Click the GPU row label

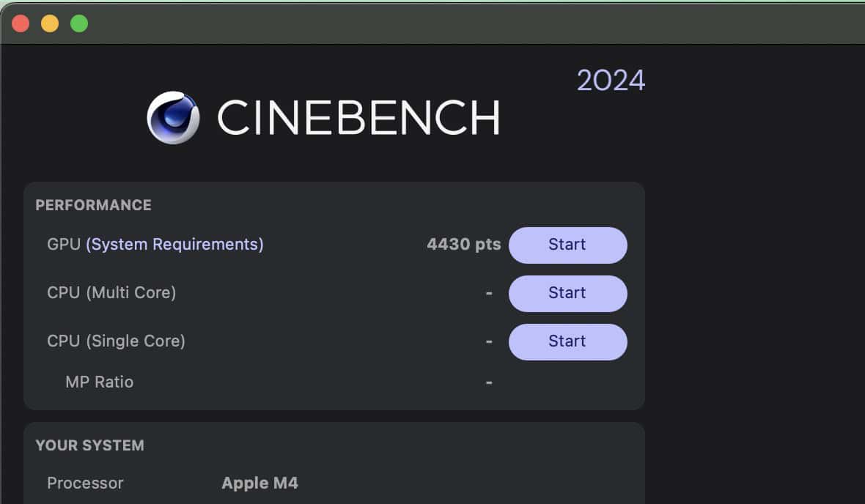coord(63,245)
